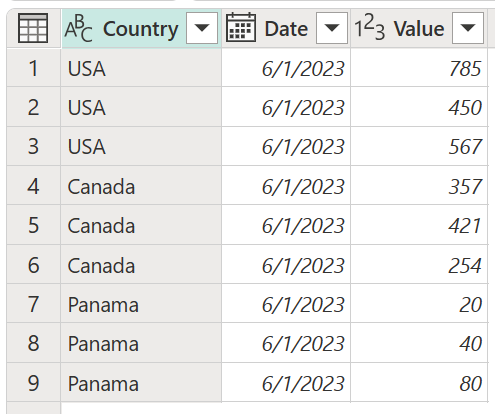The height and width of the screenshot is (414, 495).
Task: Expand the Value column filter dropdown
Action: (468, 28)
